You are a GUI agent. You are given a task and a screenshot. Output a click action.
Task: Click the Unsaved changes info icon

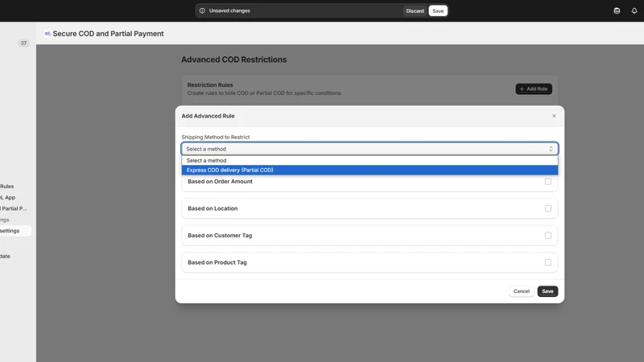202,10
